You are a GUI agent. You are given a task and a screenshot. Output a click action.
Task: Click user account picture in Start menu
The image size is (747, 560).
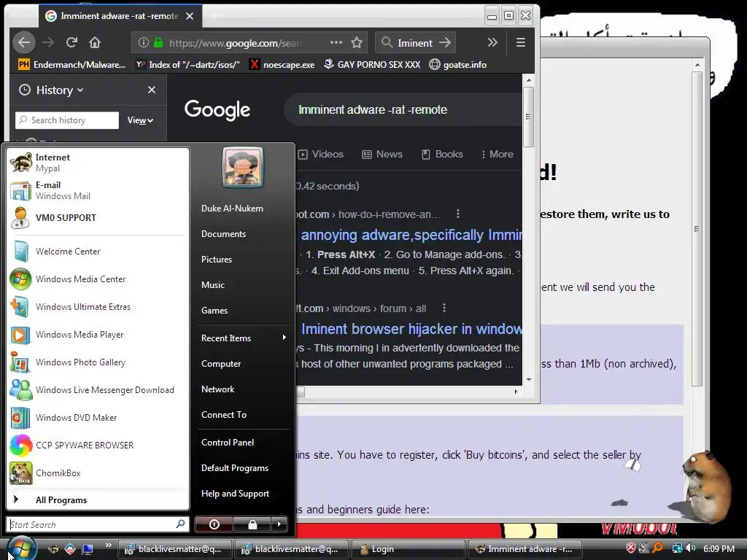243,167
